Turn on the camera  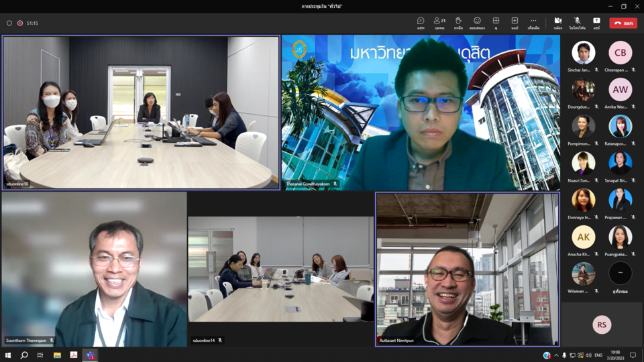(557, 23)
